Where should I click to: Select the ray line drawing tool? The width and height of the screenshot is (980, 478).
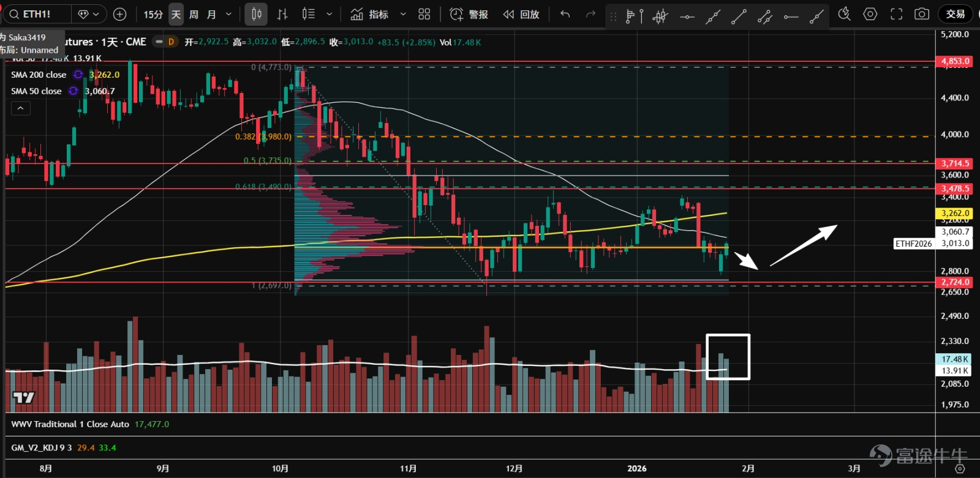click(816, 17)
